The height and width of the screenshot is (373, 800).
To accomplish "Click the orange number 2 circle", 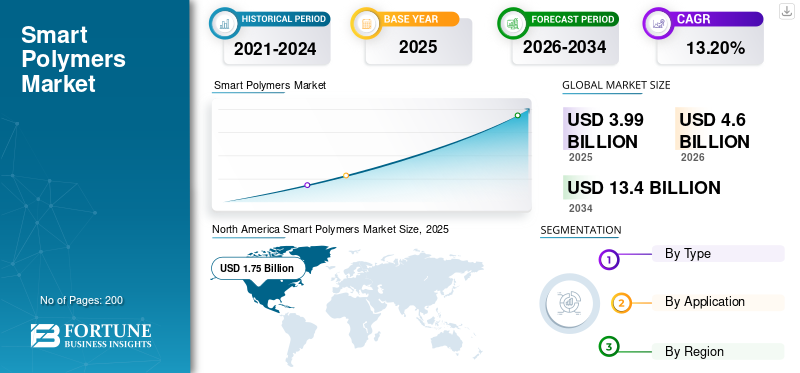I will 621,304.
